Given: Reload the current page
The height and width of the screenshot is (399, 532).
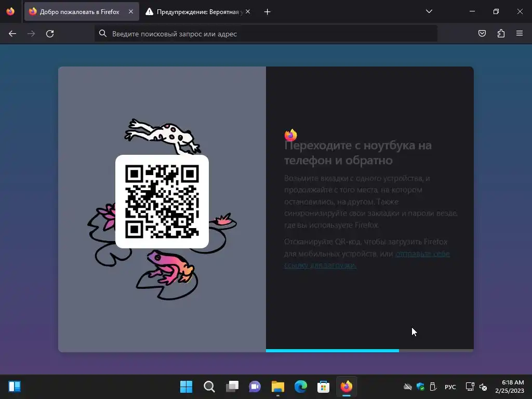Looking at the screenshot, I should pyautogui.click(x=50, y=34).
